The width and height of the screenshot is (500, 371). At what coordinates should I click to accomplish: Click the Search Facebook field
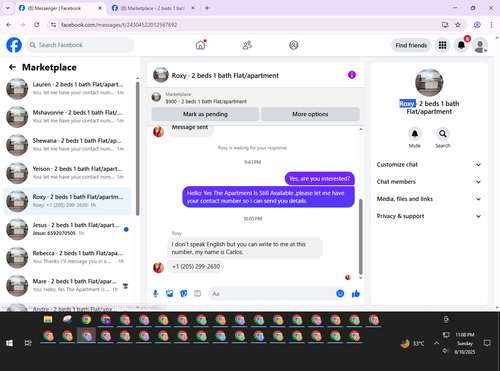click(x=80, y=45)
